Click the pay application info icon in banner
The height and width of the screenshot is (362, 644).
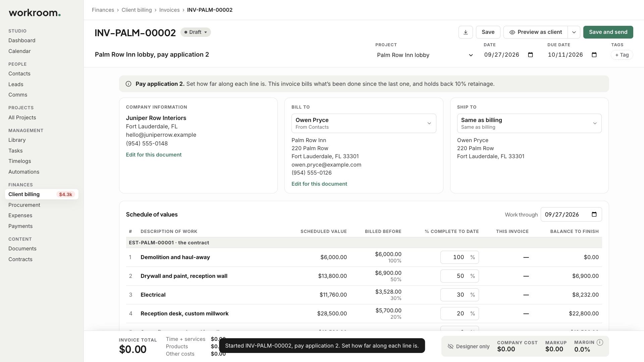tap(128, 84)
